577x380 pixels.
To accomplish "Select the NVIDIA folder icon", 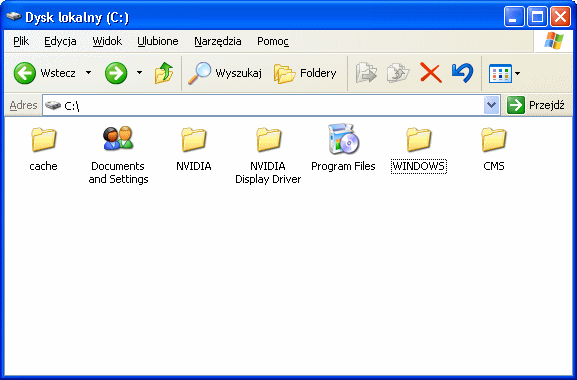I will 194,139.
